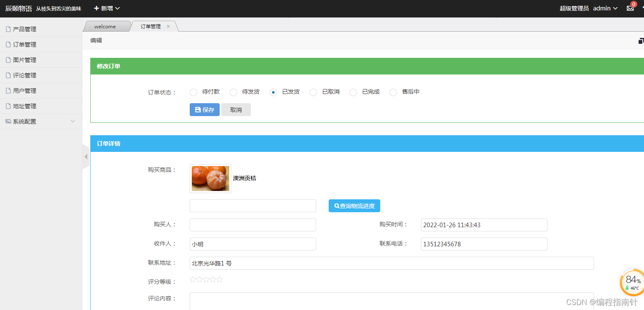This screenshot has height=310, width=644.
Task: Click the grey 取消 button
Action: tap(236, 110)
